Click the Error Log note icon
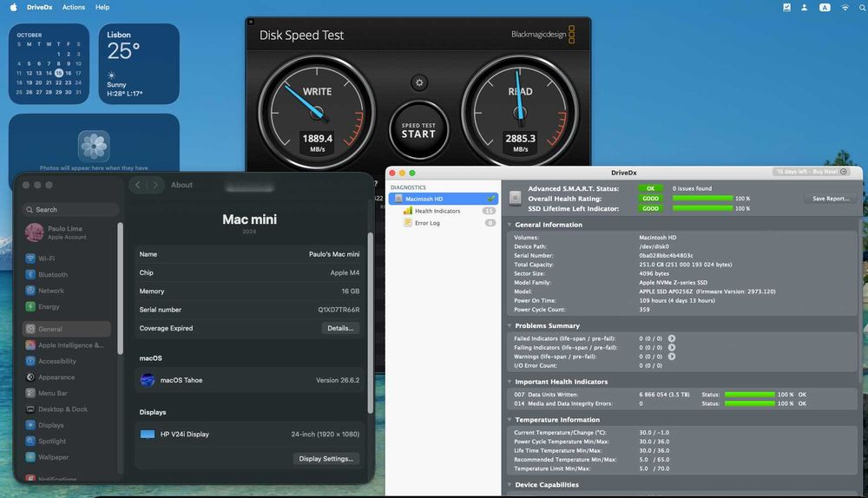Image resolution: width=868 pixels, height=498 pixels. (x=408, y=223)
